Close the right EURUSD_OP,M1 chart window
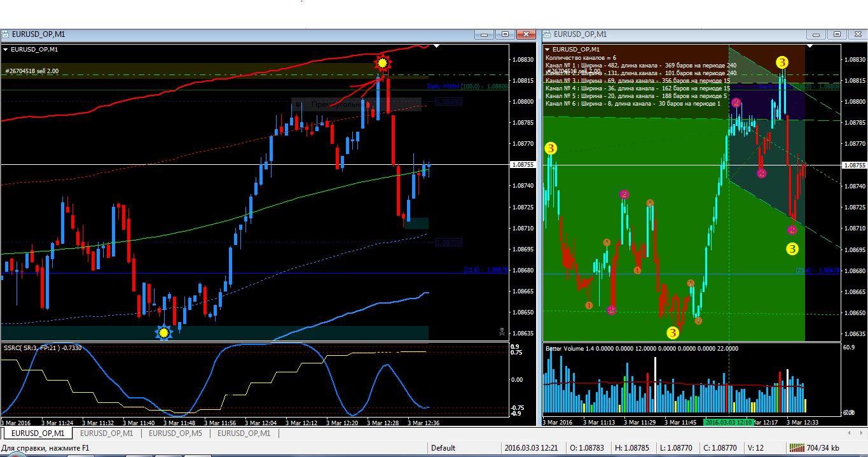 857,34
